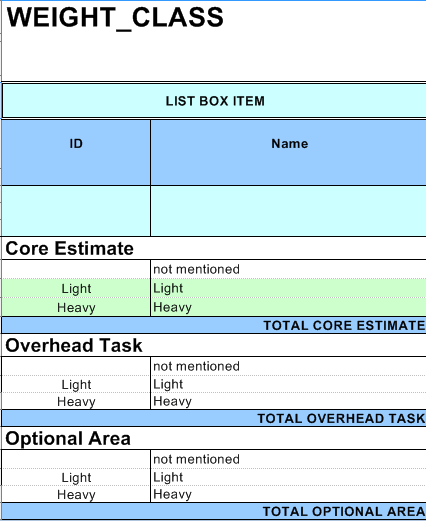Click the TOTAL OVERHEAD TASK row
This screenshot has height=521, width=426.
214,418
